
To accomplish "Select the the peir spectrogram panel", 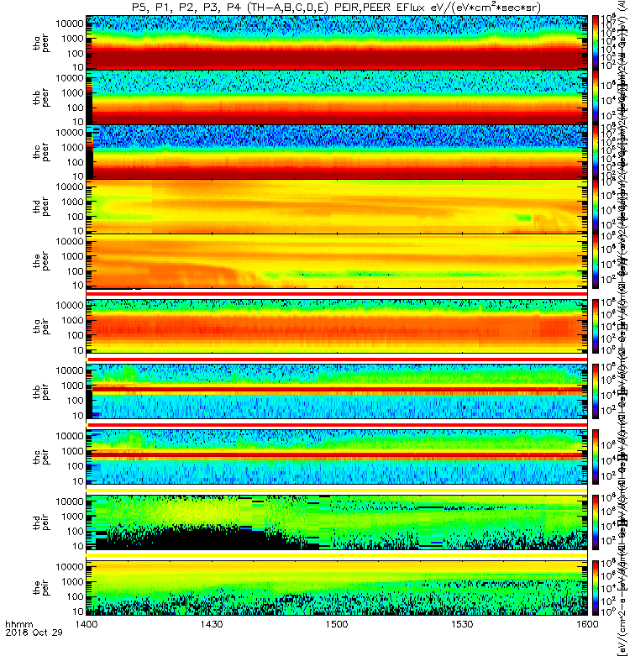I will [337, 587].
